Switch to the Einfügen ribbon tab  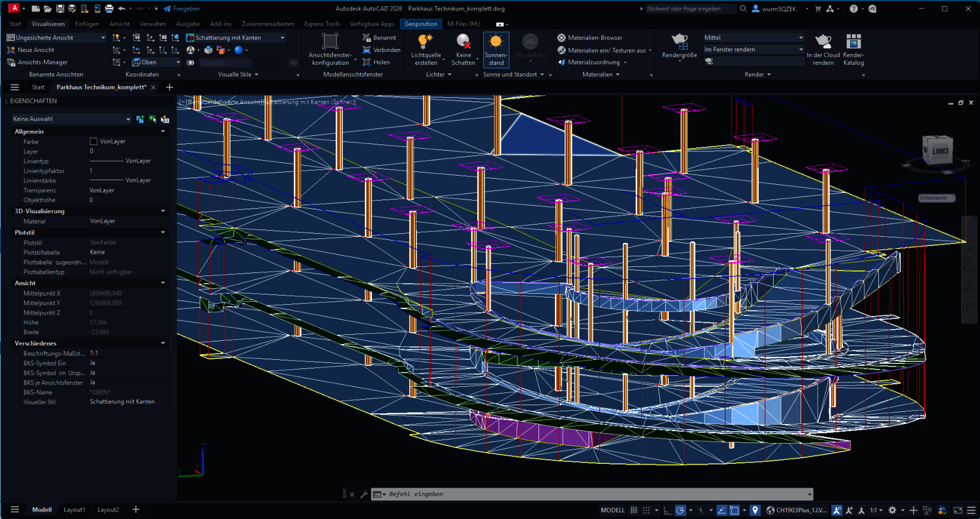point(87,24)
